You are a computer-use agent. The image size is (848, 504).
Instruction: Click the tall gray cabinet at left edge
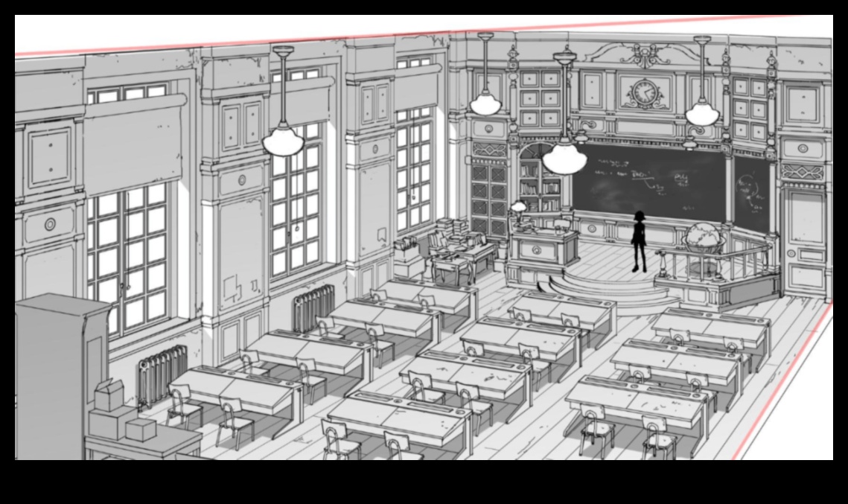[x=54, y=372]
